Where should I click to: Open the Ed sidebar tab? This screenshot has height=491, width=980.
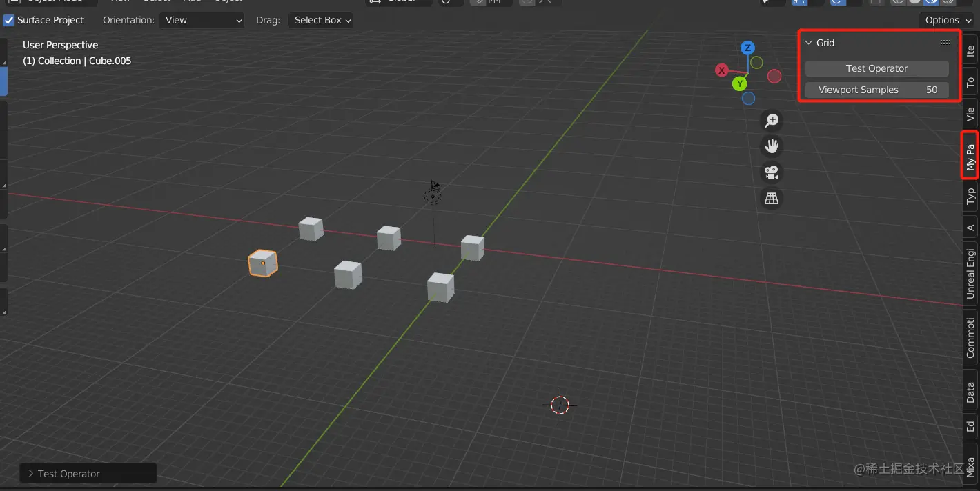(971, 427)
